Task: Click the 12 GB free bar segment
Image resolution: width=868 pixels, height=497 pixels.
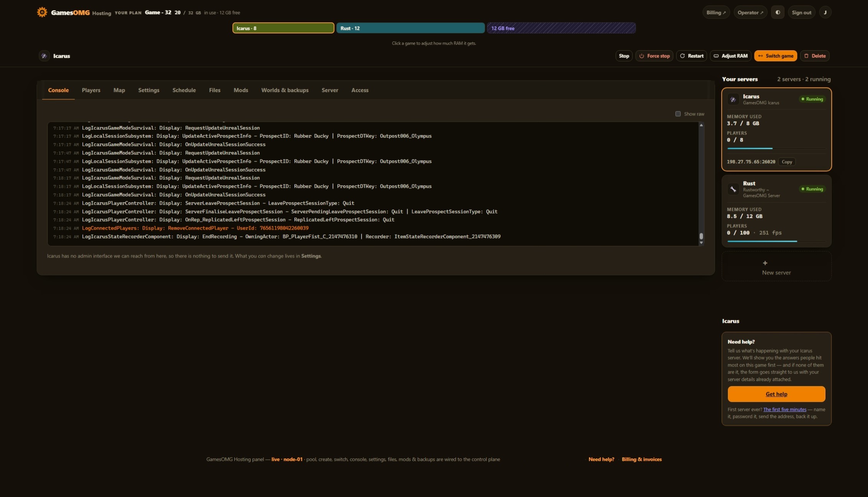Action: 561,28
